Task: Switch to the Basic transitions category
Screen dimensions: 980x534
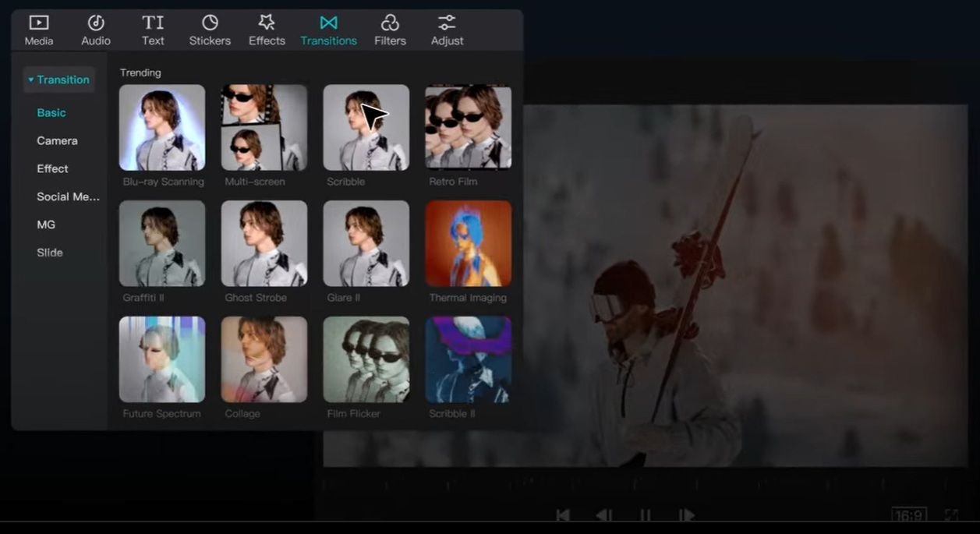Action: (x=51, y=112)
